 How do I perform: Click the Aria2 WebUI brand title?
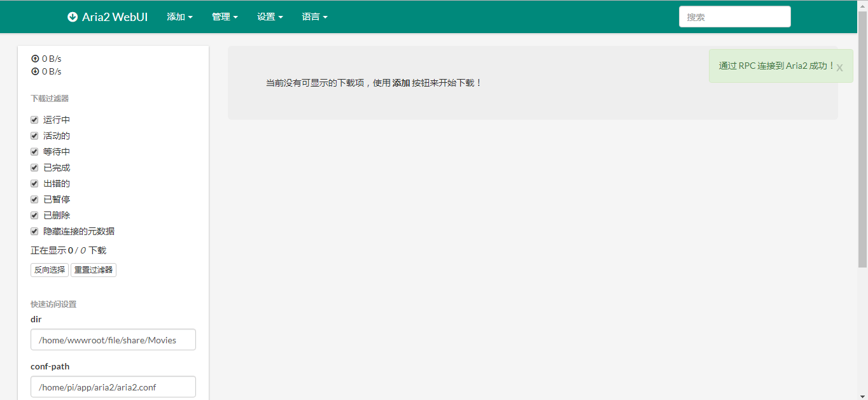(x=115, y=17)
